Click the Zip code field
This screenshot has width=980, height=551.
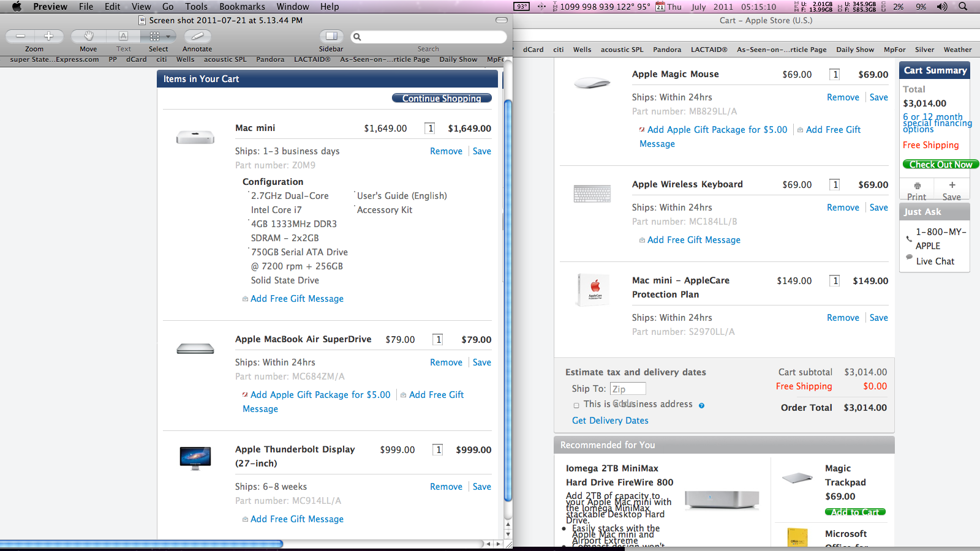coord(628,389)
